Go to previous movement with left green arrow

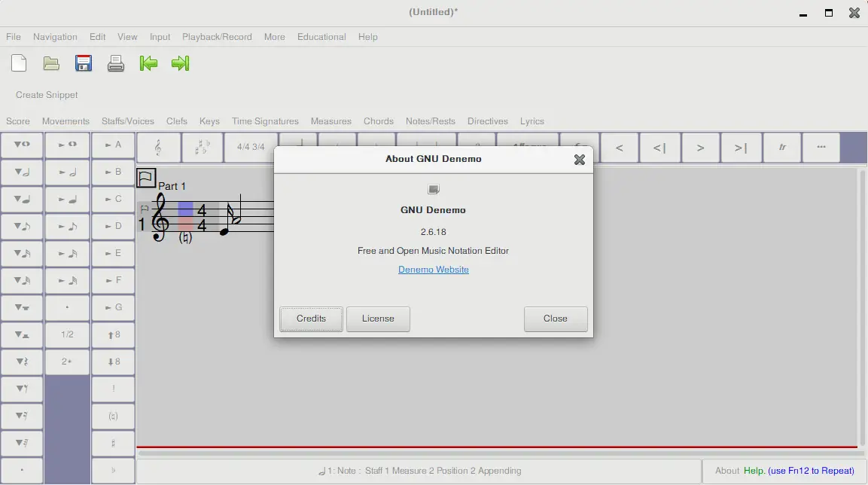(x=148, y=63)
